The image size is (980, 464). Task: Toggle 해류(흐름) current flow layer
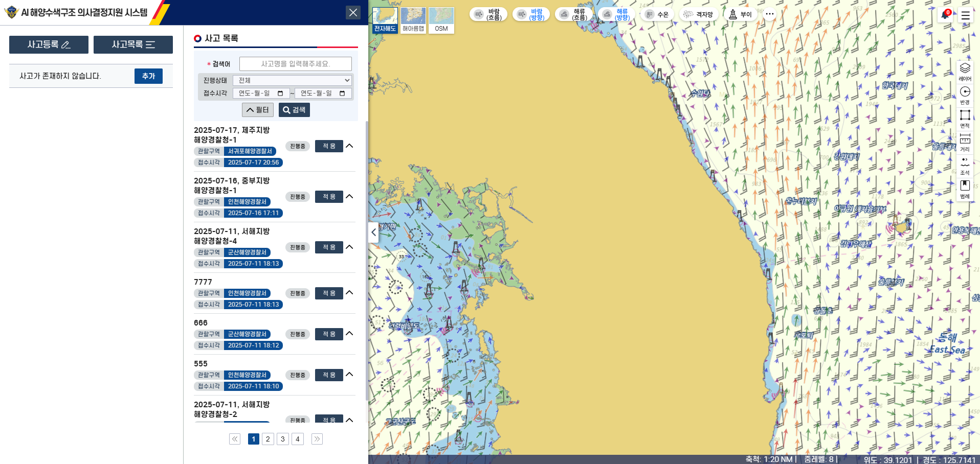(574, 14)
